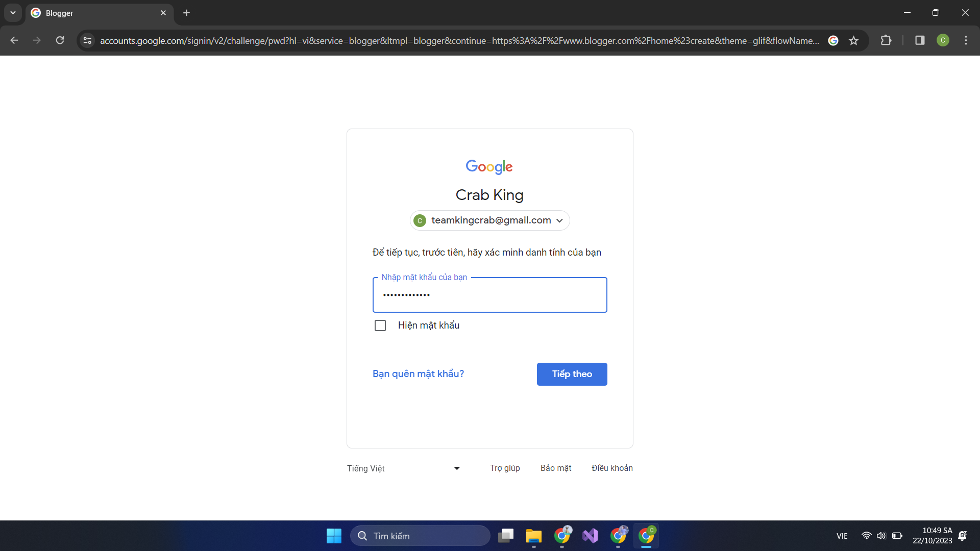The image size is (980, 551).
Task: Click the reload page icon
Action: tap(60, 40)
